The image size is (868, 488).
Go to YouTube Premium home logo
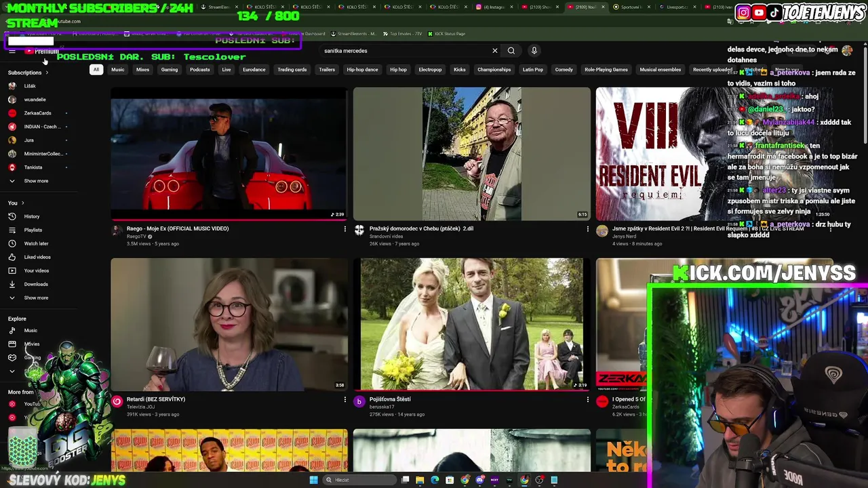(42, 52)
